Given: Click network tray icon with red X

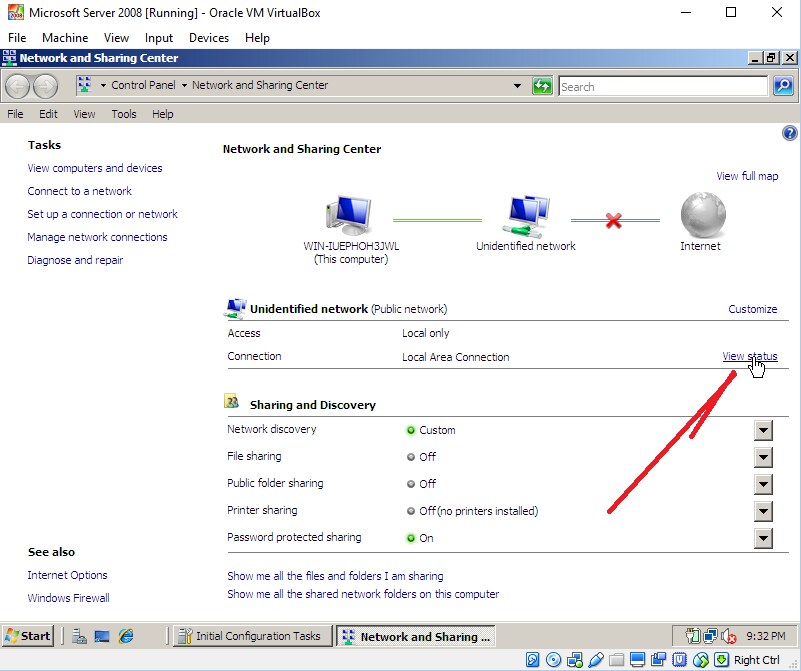Looking at the screenshot, I should pos(728,636).
